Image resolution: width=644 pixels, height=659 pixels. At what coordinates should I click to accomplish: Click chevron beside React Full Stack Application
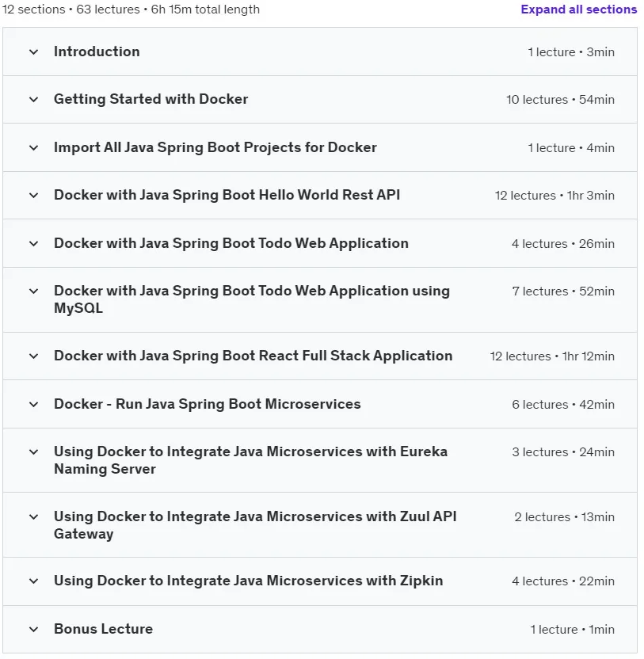point(33,356)
